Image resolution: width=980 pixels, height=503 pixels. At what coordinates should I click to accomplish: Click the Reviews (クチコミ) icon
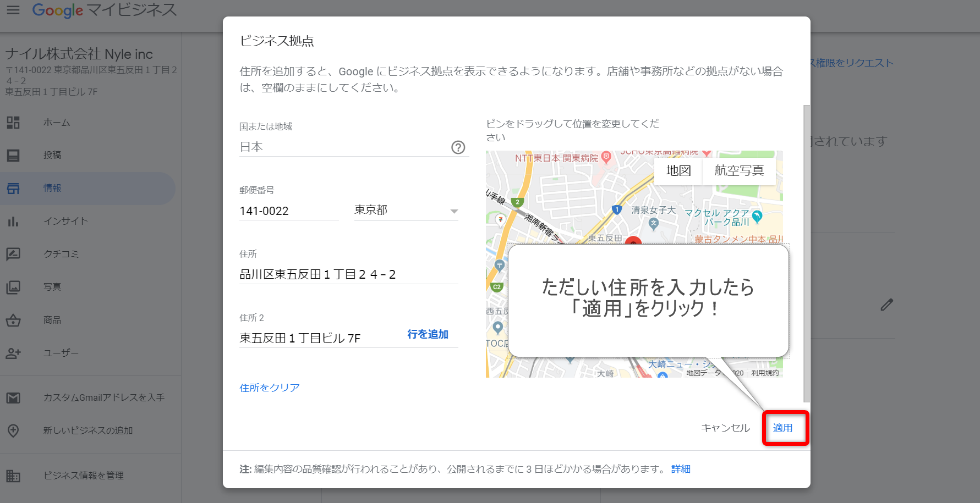point(13,254)
